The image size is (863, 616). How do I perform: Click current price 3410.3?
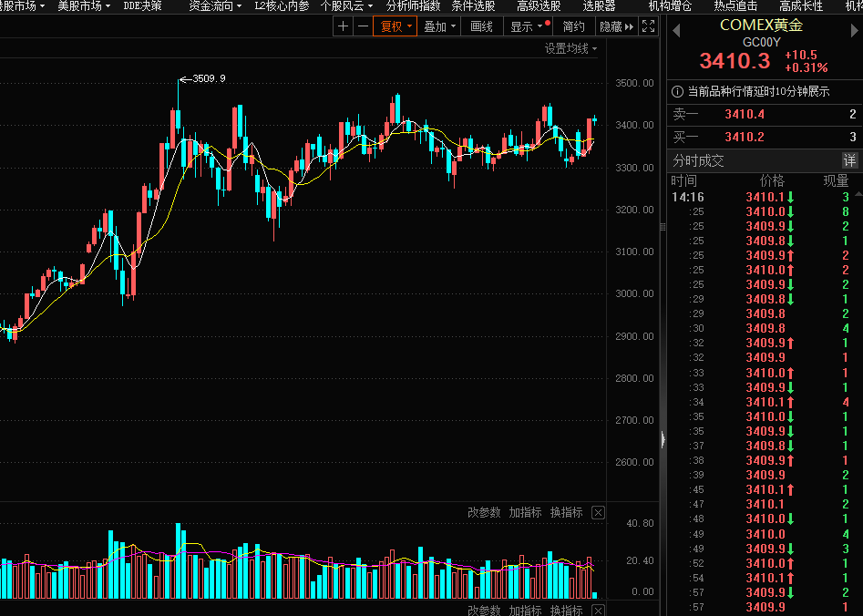[735, 60]
